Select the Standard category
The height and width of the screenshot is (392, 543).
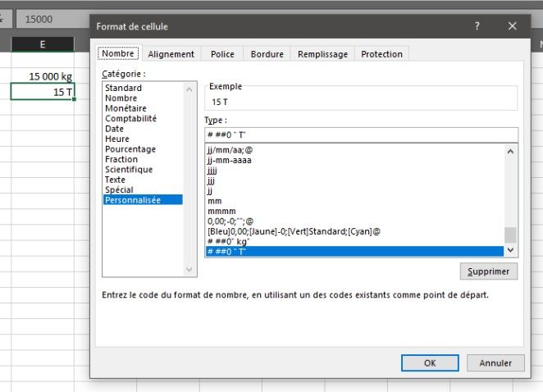(124, 88)
